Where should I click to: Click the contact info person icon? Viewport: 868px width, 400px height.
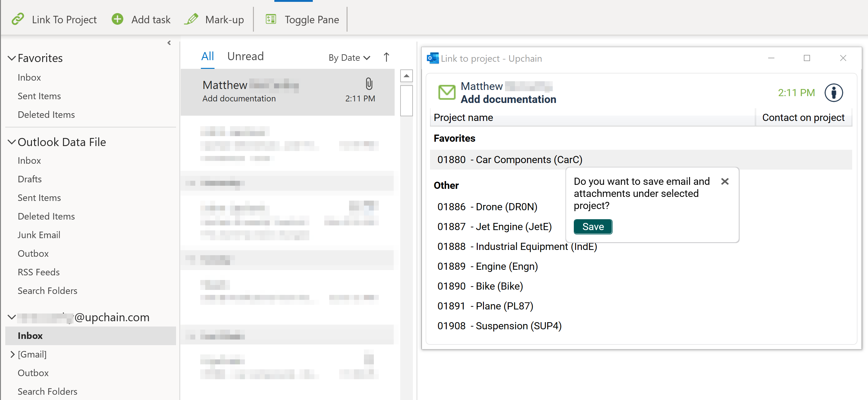pos(833,93)
